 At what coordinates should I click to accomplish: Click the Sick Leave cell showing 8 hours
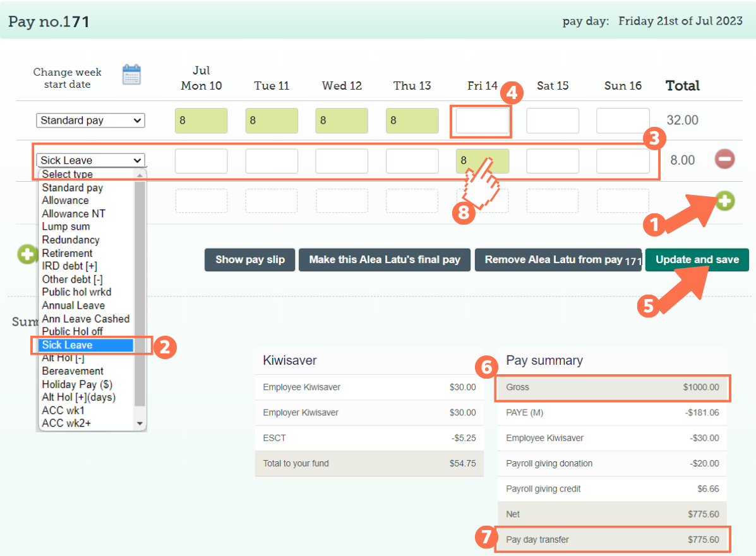click(x=482, y=161)
